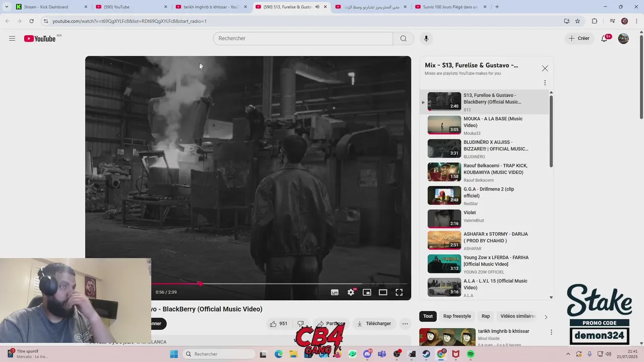Open the YouTube guide hamburger menu
The width and height of the screenshot is (644, 362).
12,39
